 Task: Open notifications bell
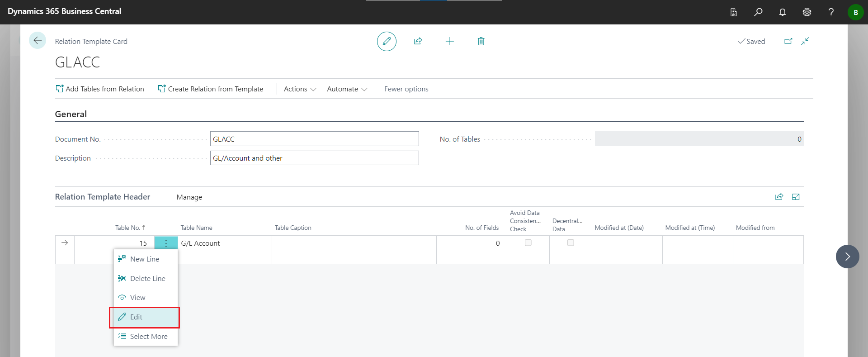(783, 12)
